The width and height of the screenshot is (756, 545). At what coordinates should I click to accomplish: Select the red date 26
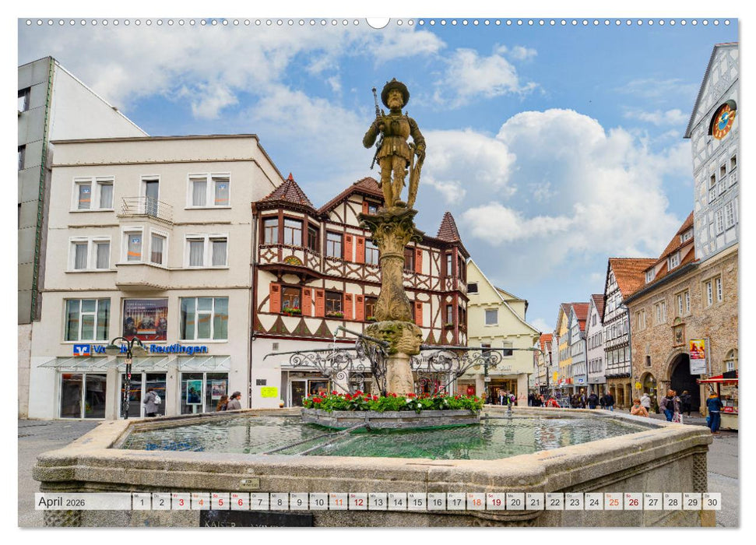click(x=631, y=504)
